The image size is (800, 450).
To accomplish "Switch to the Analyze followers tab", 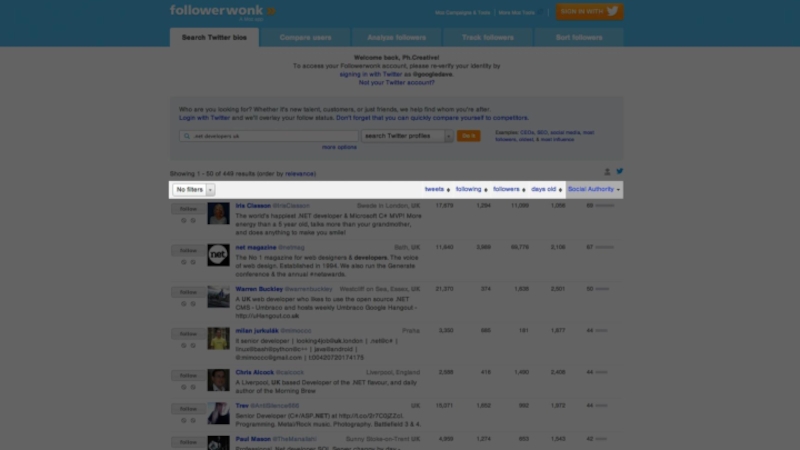I will [x=396, y=37].
